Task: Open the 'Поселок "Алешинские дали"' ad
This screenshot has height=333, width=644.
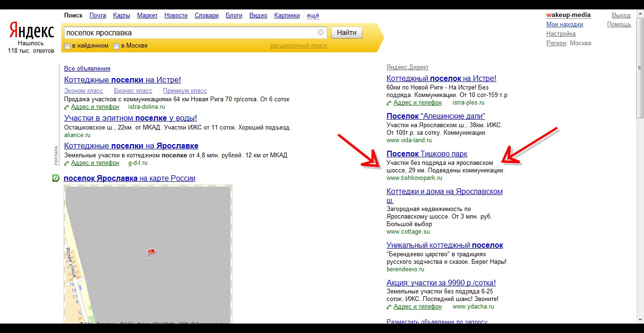Action: (436, 116)
